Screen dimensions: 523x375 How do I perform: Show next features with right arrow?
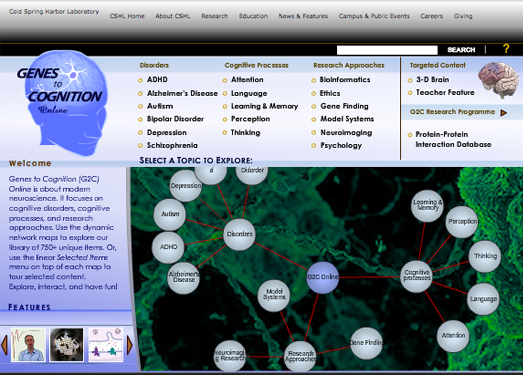130,345
